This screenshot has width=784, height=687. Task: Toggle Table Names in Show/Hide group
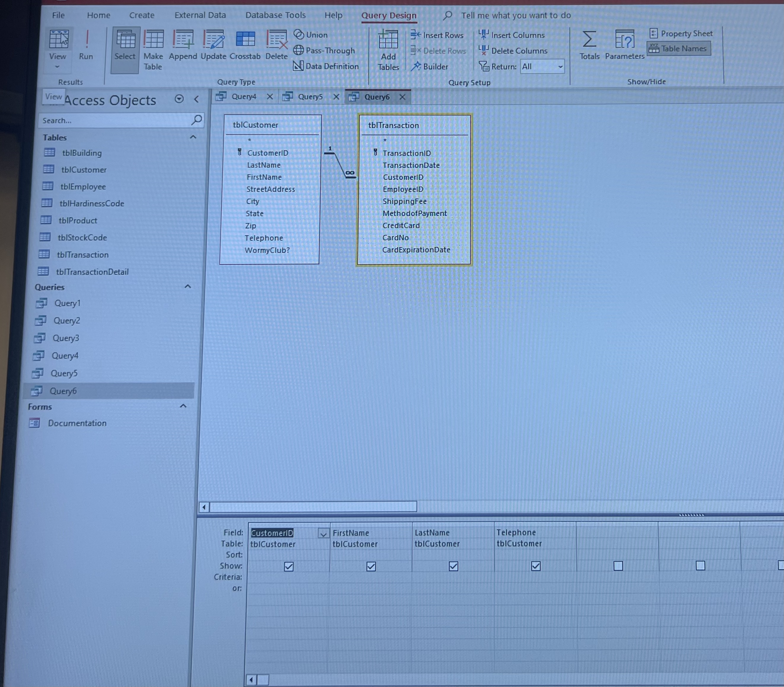(679, 49)
